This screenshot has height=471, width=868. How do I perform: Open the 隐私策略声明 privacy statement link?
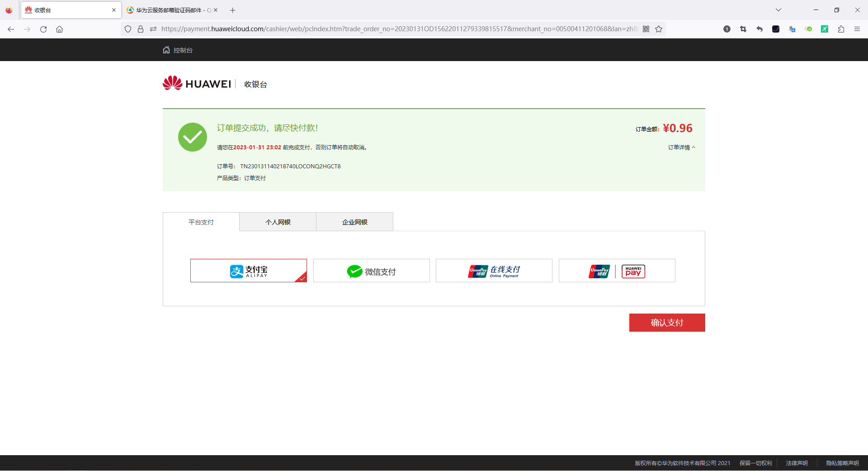point(842,463)
